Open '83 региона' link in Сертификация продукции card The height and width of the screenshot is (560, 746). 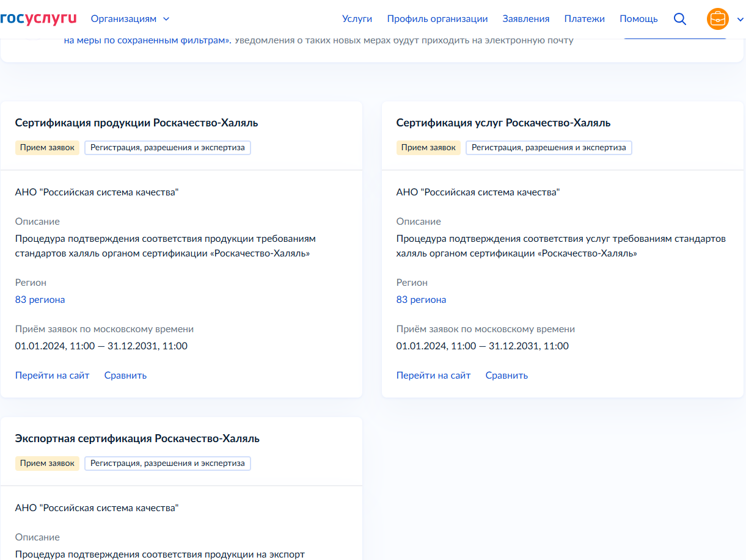(x=40, y=300)
